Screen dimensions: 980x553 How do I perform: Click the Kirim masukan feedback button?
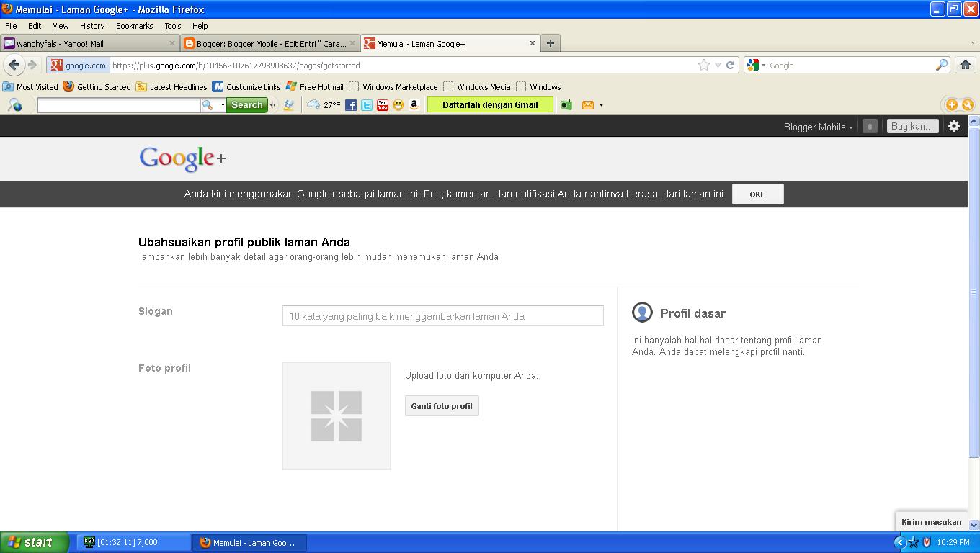pos(931,522)
